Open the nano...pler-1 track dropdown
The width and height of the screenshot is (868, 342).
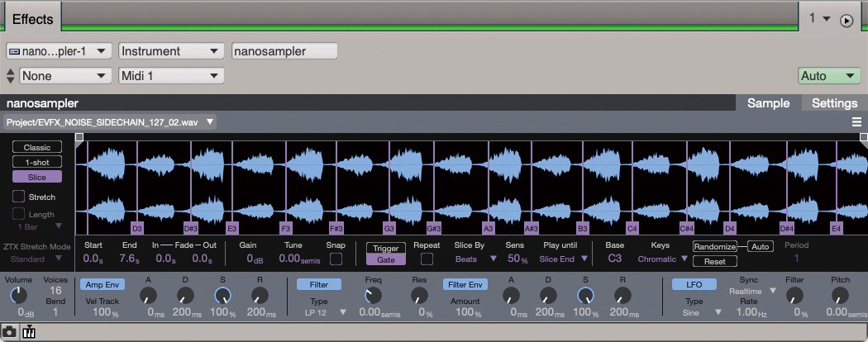click(x=59, y=51)
